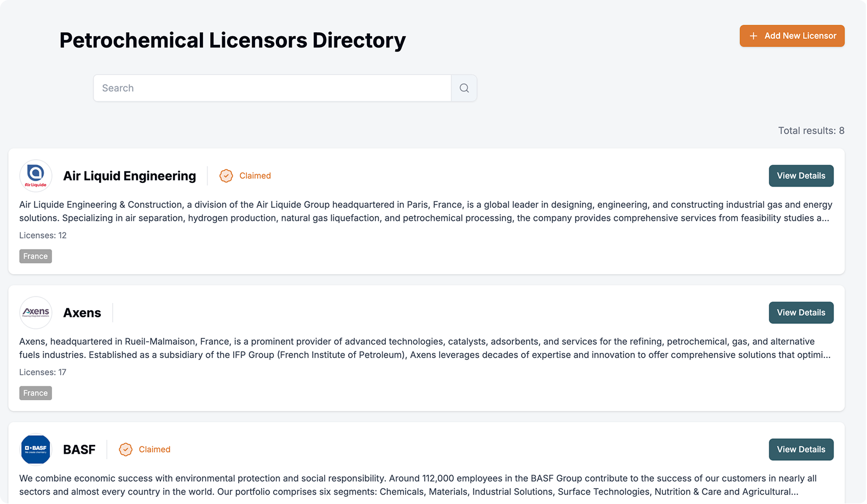Click the Air Liquide Engineering & Construction description

(426, 211)
